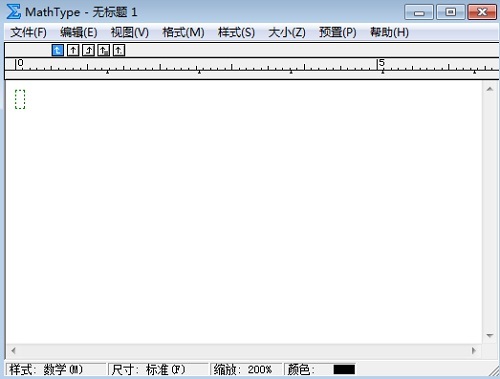Open the 预置(P) menu

pyautogui.click(x=338, y=32)
